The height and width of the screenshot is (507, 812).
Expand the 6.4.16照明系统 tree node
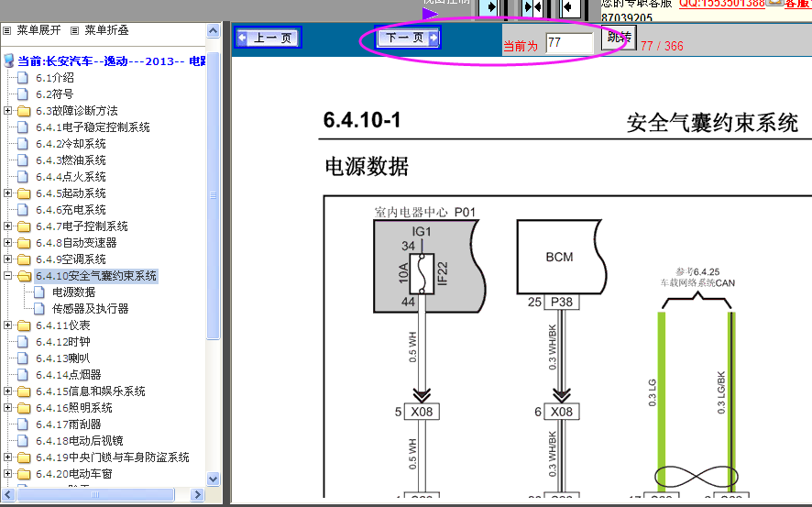click(x=7, y=408)
